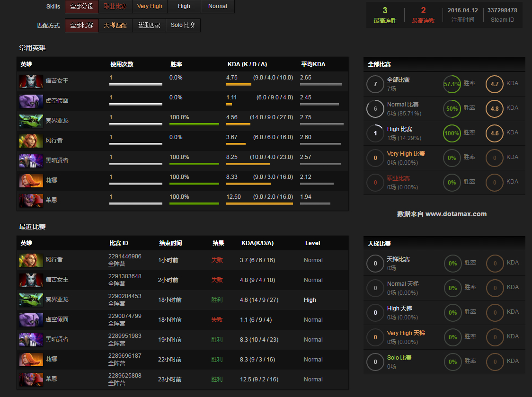Filter matches by 天梯匹配

(115, 25)
